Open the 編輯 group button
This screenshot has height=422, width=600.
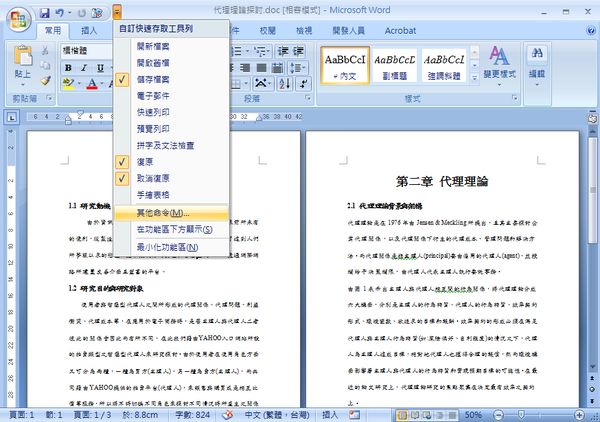(537, 66)
